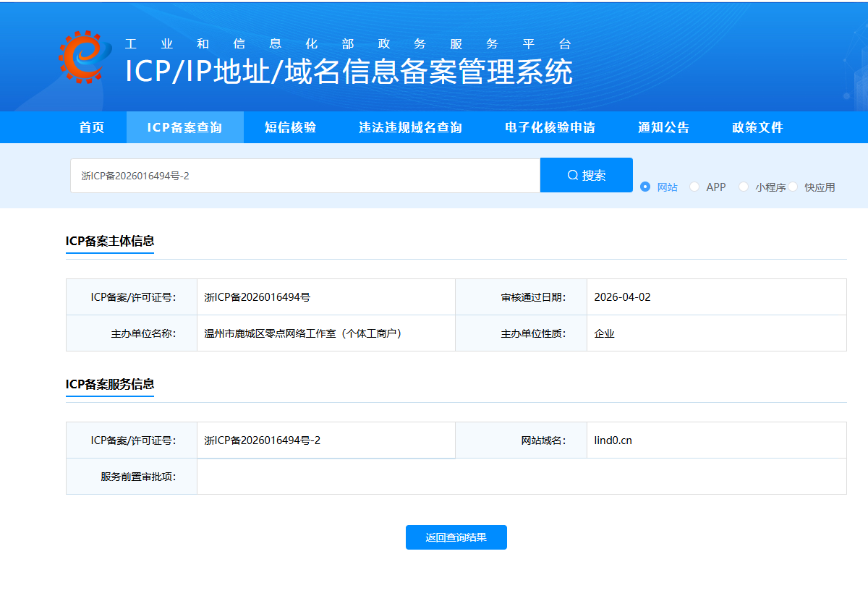The height and width of the screenshot is (614, 868).
Task: Click the date value 2026-04-02
Action: [622, 297]
